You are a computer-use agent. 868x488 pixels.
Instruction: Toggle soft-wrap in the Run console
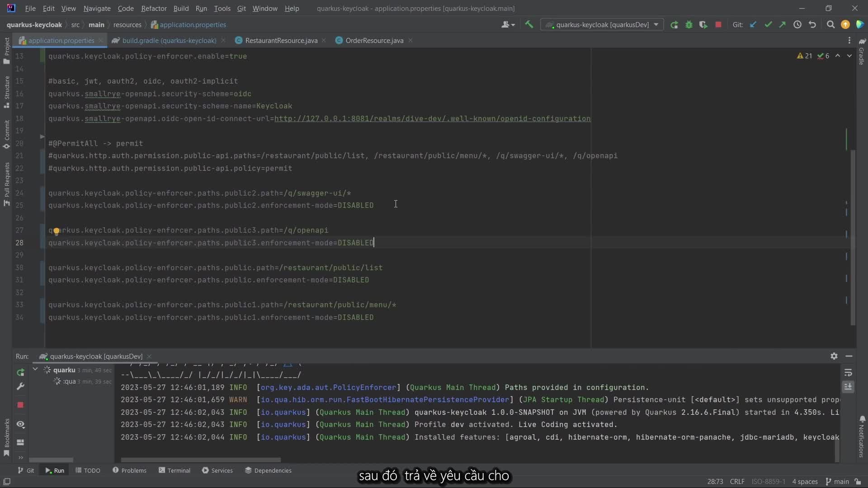click(848, 373)
